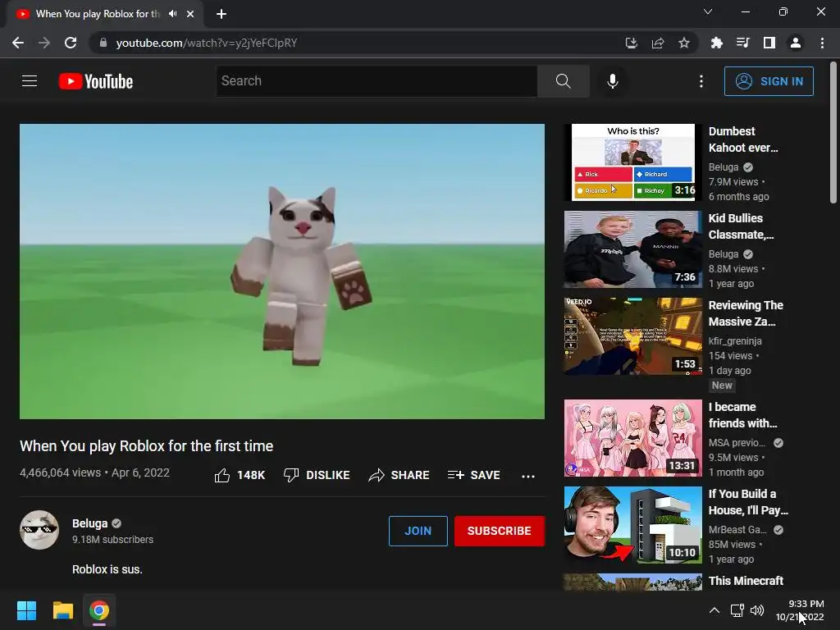SUBSCRIBE to the Beluga channel

coord(500,531)
